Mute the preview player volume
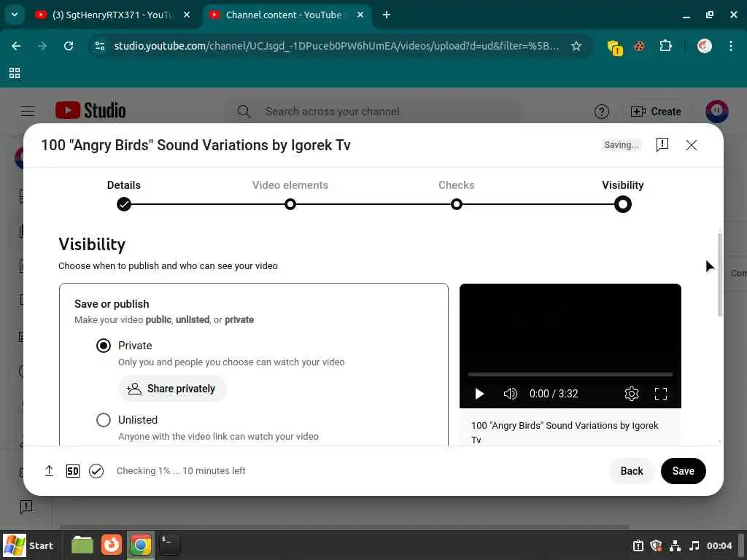Screen dimensions: 747x560 coord(510,394)
